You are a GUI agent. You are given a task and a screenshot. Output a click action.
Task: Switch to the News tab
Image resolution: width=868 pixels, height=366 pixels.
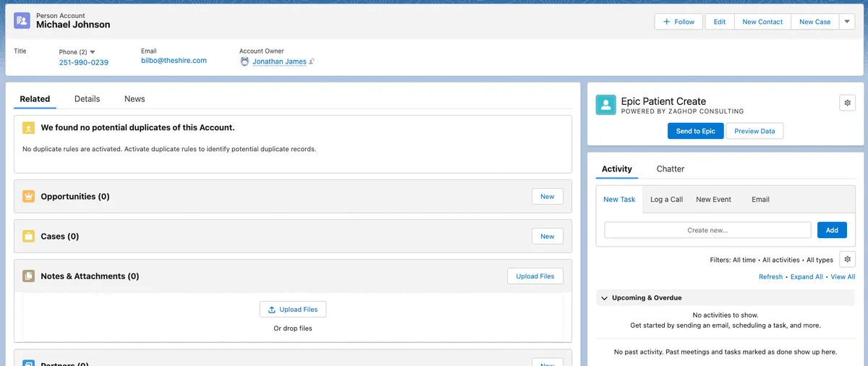pyautogui.click(x=135, y=99)
